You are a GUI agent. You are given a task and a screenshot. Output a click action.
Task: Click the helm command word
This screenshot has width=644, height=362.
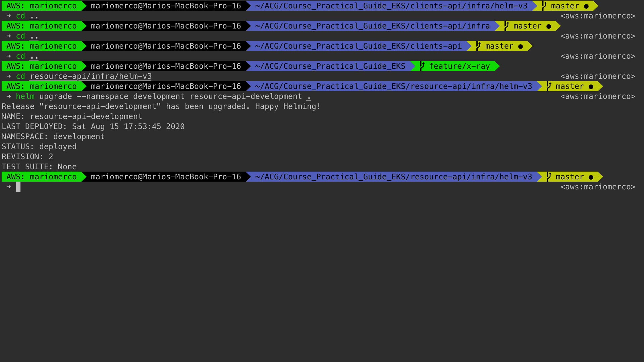(25, 96)
